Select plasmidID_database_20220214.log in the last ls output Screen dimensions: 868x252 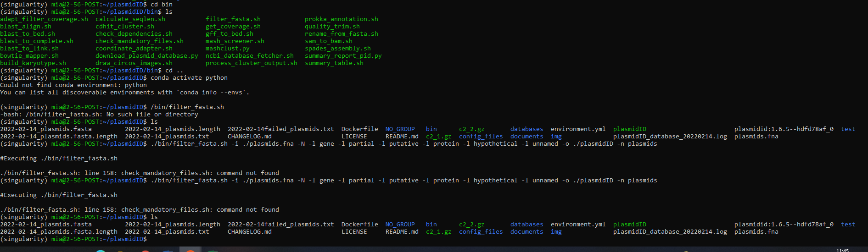(x=670, y=232)
